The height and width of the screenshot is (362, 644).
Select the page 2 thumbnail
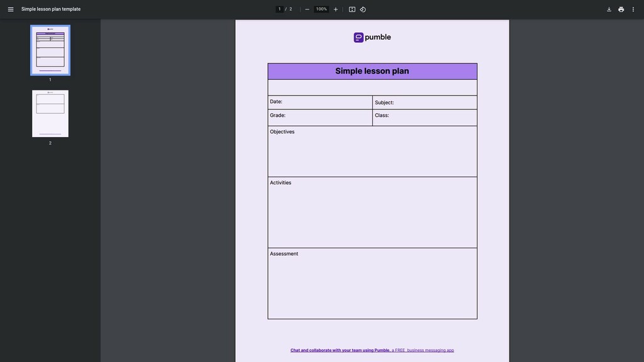[x=50, y=113]
